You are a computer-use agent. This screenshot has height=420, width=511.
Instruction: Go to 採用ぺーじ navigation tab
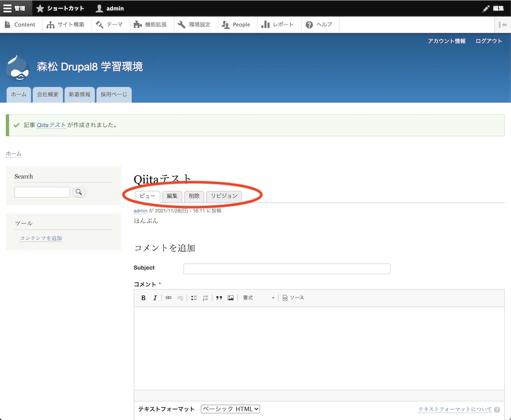(x=114, y=95)
